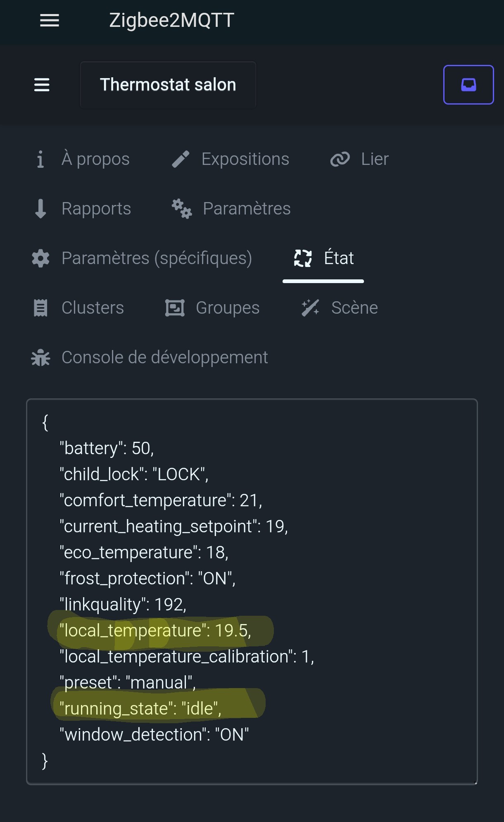Open the device list menu icon
Screen dimensions: 504x822
42,85
